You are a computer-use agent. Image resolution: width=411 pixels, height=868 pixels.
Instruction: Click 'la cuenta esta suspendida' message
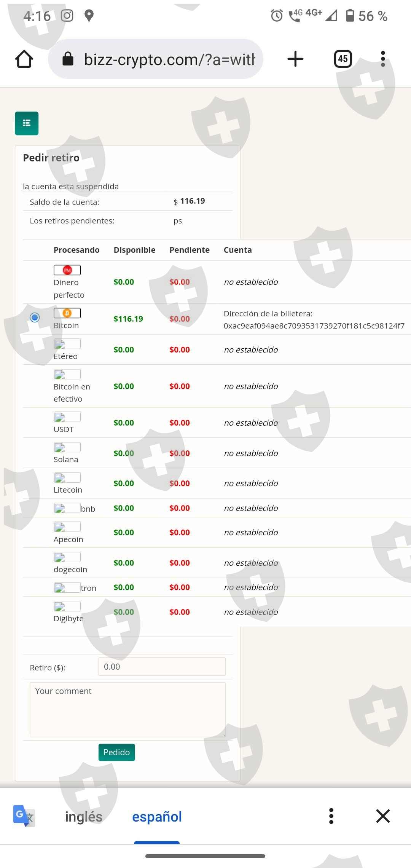71,187
